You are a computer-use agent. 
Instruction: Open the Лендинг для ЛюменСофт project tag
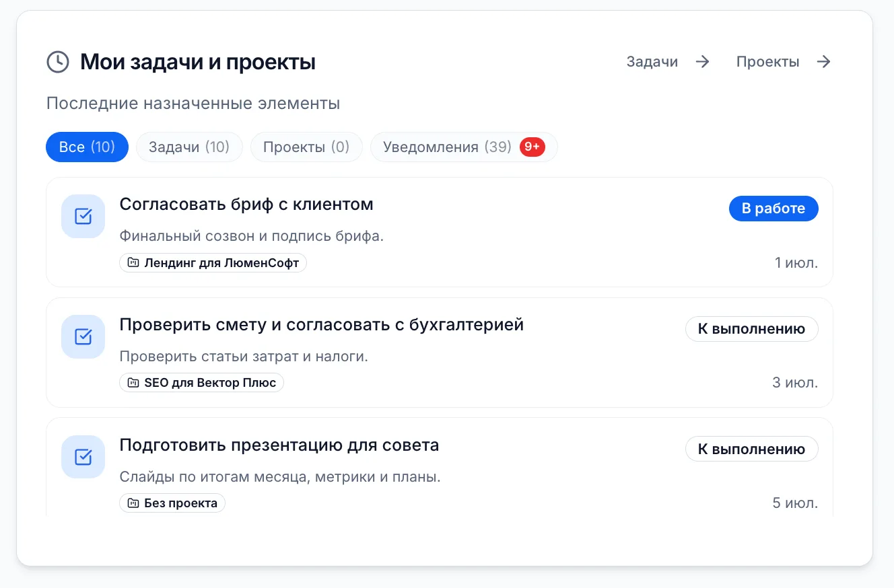click(x=213, y=262)
